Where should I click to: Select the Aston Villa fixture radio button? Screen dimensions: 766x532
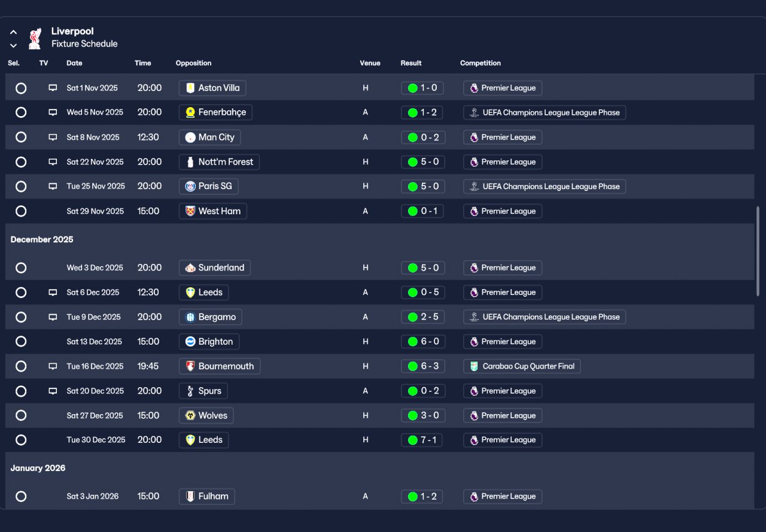[x=21, y=88]
